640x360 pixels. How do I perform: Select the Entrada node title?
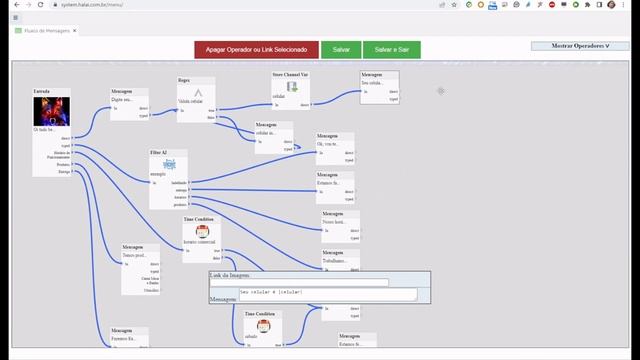pos(42,91)
